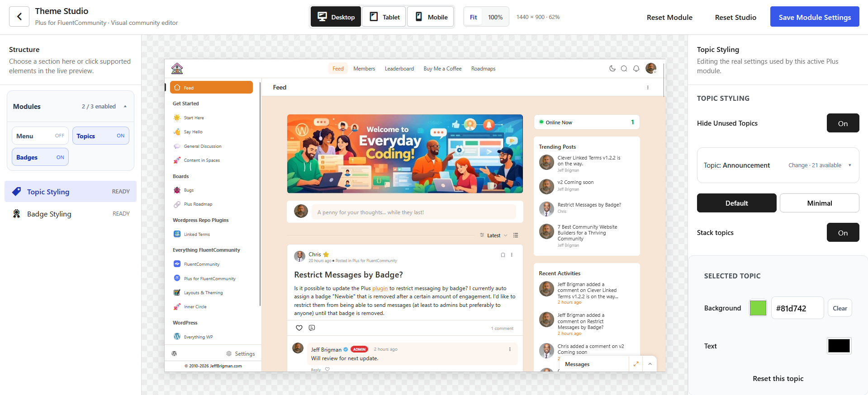Clear the background color
The width and height of the screenshot is (868, 395).
pos(840,308)
